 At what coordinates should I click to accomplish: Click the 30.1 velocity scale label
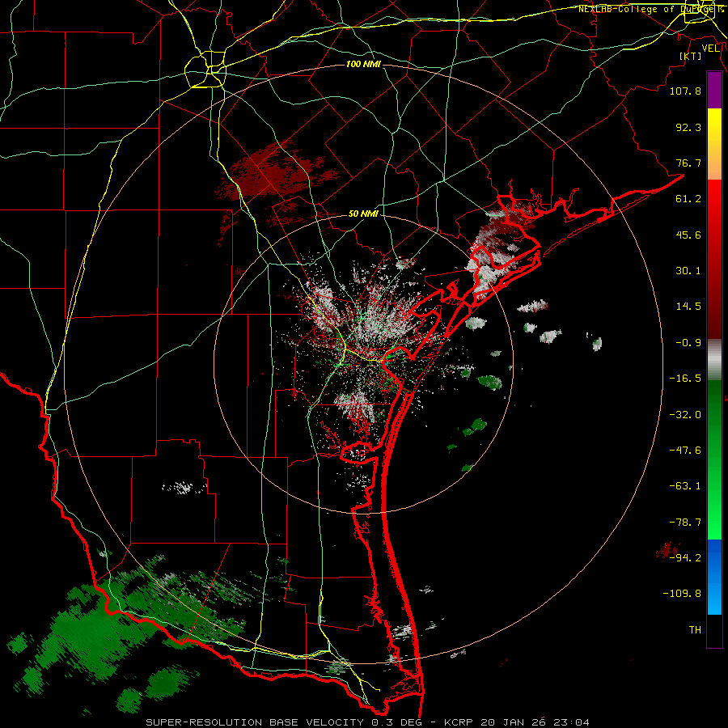click(688, 271)
